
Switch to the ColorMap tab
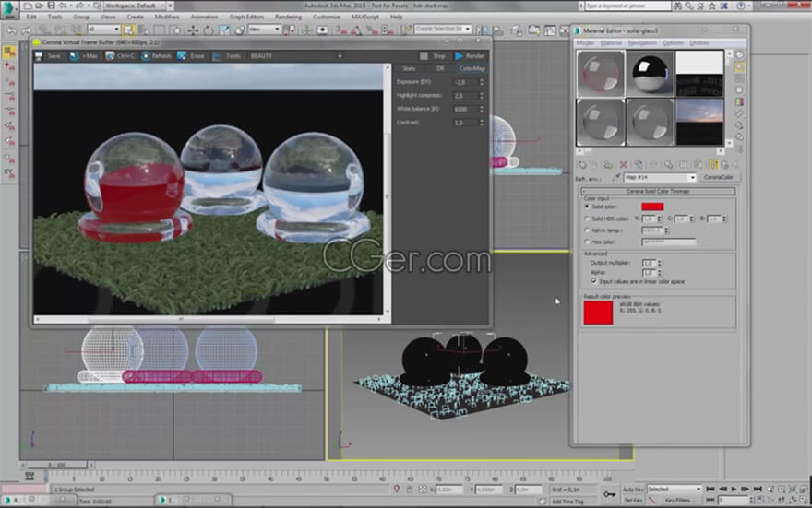tap(472, 68)
